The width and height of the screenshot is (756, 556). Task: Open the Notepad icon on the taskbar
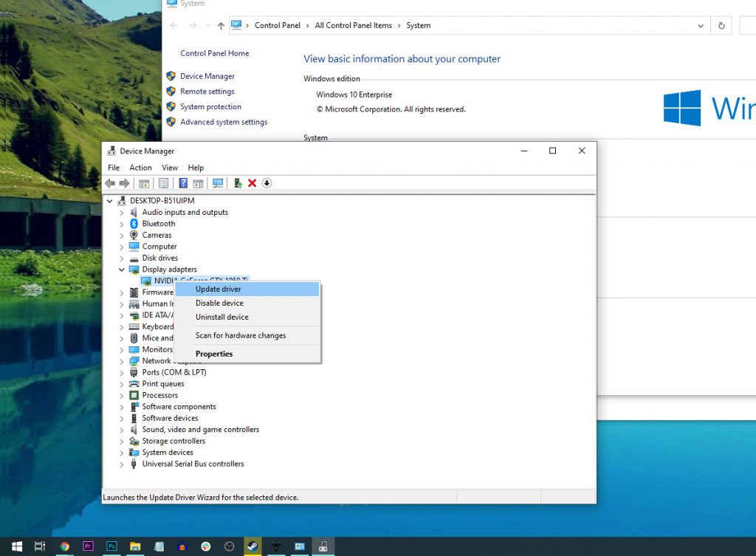click(159, 546)
